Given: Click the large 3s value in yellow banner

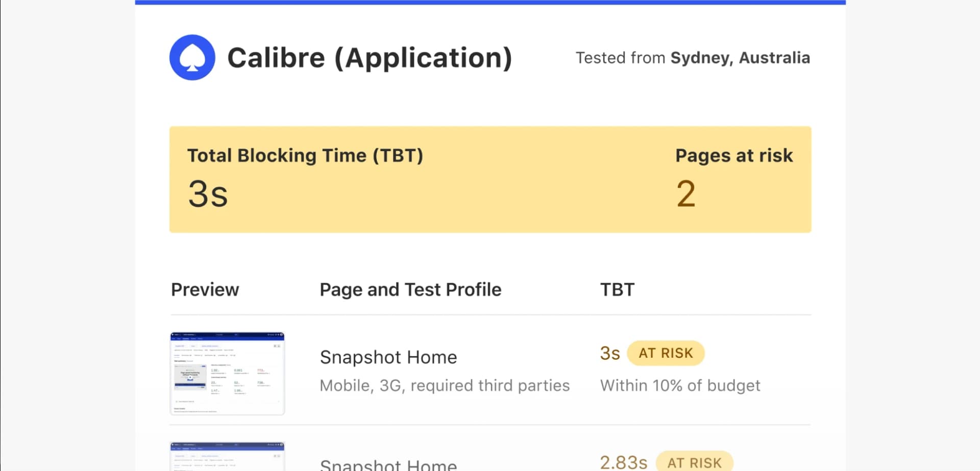Looking at the screenshot, I should coord(208,194).
